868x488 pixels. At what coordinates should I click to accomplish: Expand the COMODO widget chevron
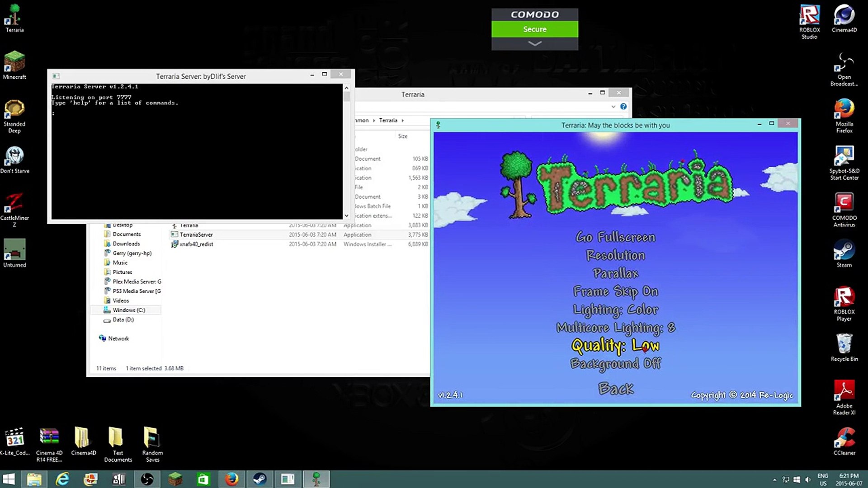click(535, 44)
